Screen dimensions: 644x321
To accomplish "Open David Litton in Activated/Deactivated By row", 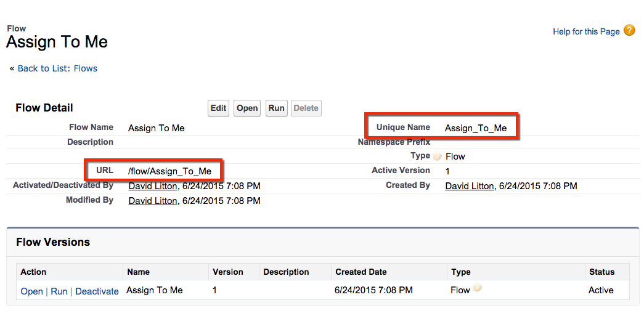I will pyautogui.click(x=153, y=185).
